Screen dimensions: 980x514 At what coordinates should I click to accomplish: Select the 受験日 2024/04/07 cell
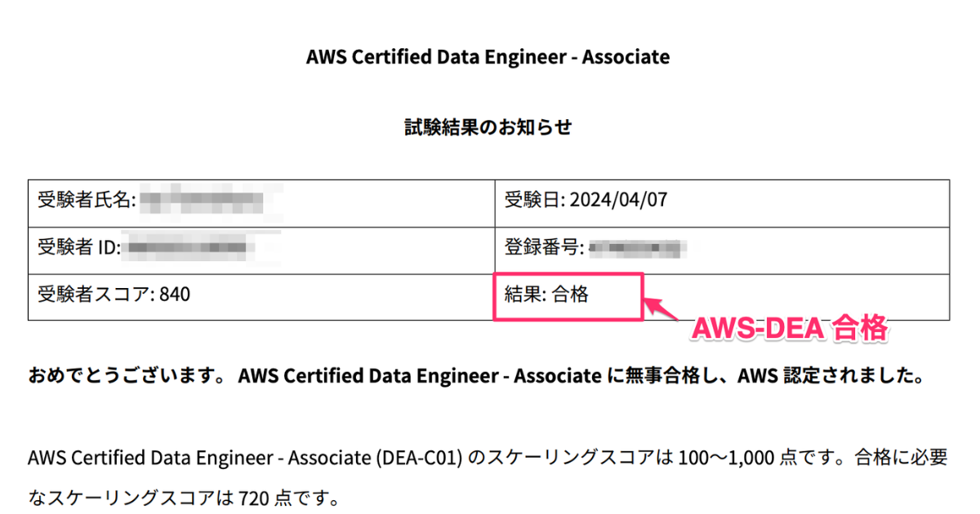point(722,201)
